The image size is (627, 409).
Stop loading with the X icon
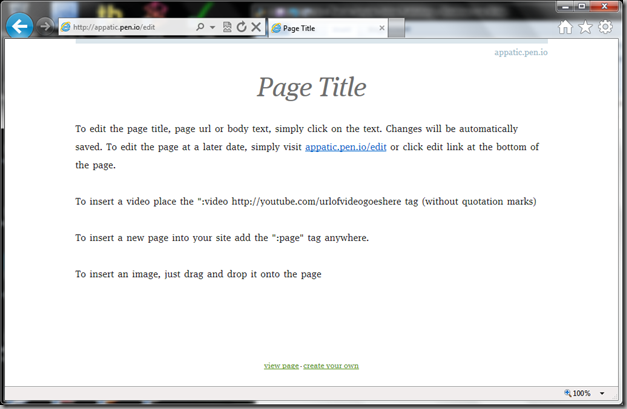pos(256,27)
